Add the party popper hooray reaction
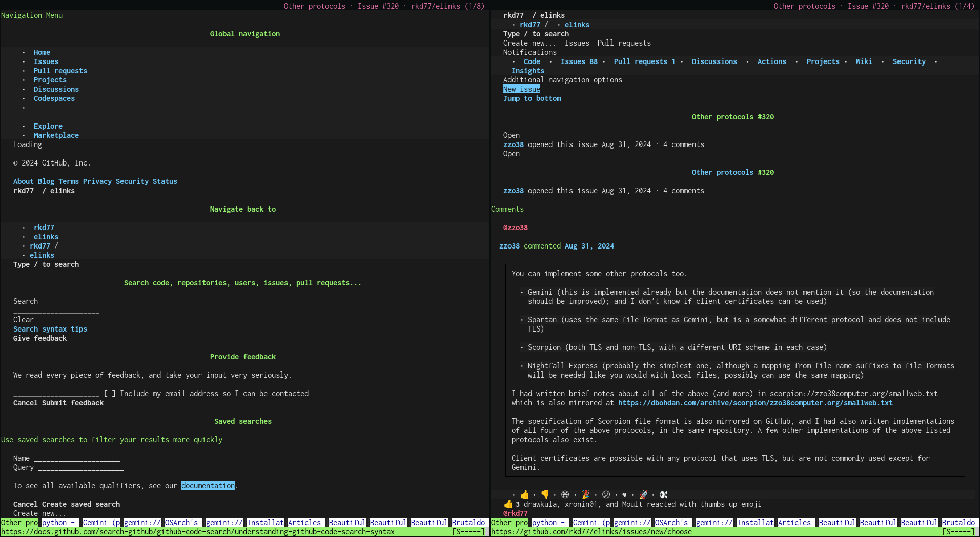980x537 pixels. coord(585,495)
